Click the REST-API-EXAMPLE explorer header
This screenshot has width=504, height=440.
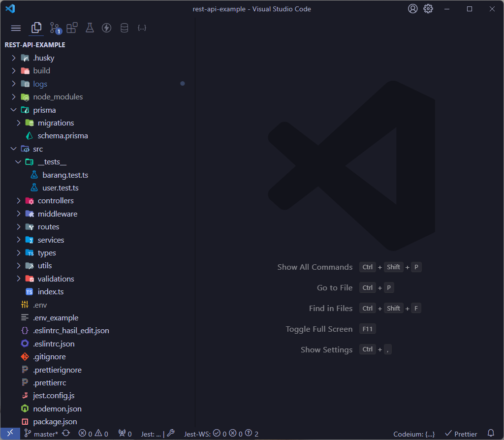(x=35, y=45)
